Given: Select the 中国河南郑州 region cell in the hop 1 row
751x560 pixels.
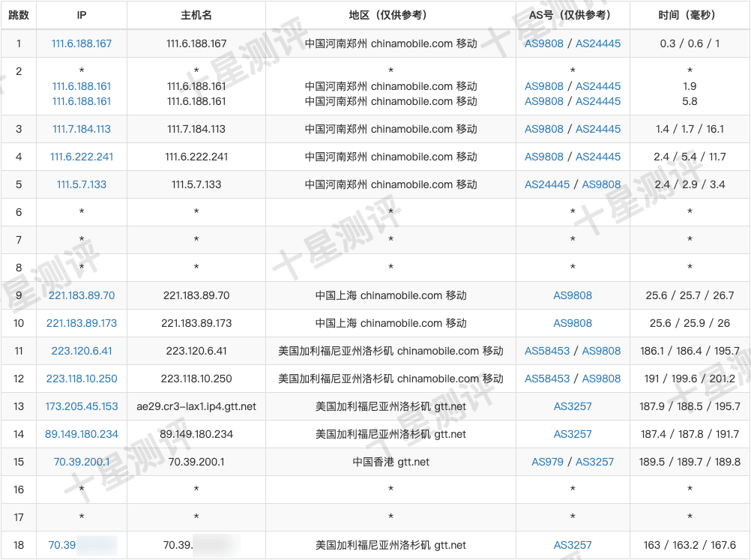Looking at the screenshot, I should click(390, 43).
